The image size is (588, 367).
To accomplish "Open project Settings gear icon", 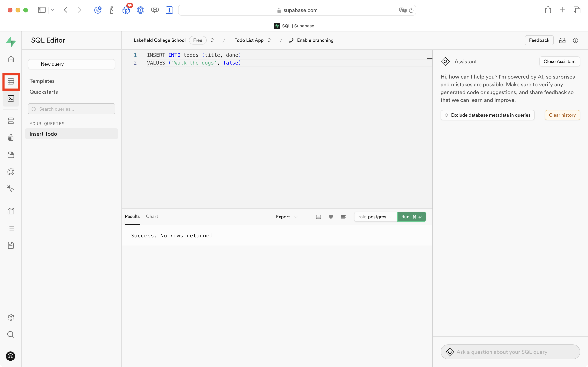I will click(11, 317).
